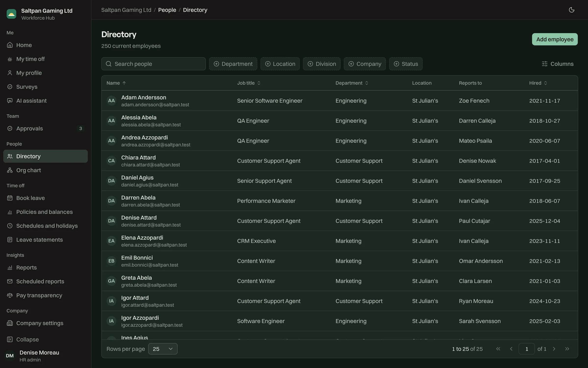The image size is (588, 368).
Task: Open Surveys in sidebar
Action: click(x=45, y=87)
